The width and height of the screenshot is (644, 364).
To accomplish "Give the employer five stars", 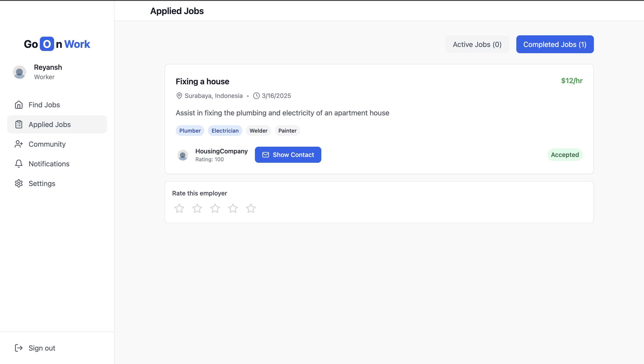I will point(251,208).
